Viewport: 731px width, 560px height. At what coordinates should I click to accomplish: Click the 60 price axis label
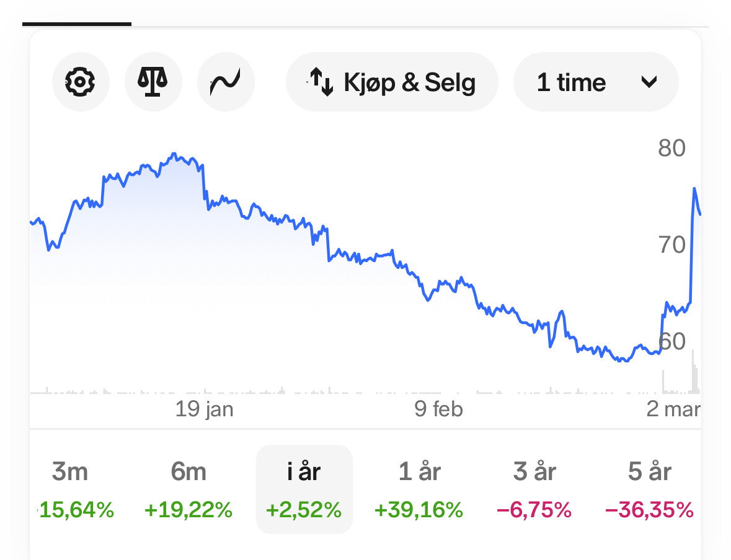[671, 341]
